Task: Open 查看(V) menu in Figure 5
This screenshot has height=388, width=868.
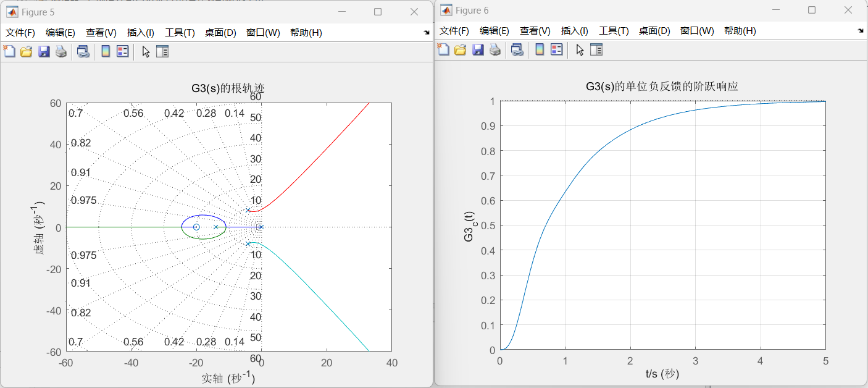Action: [x=101, y=33]
